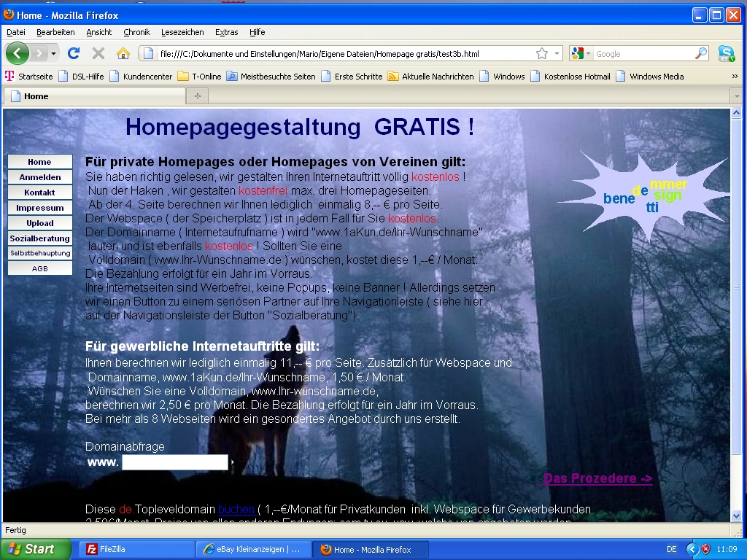This screenshot has width=747, height=560.
Task: Click the search magnifier icon
Action: pos(701,53)
